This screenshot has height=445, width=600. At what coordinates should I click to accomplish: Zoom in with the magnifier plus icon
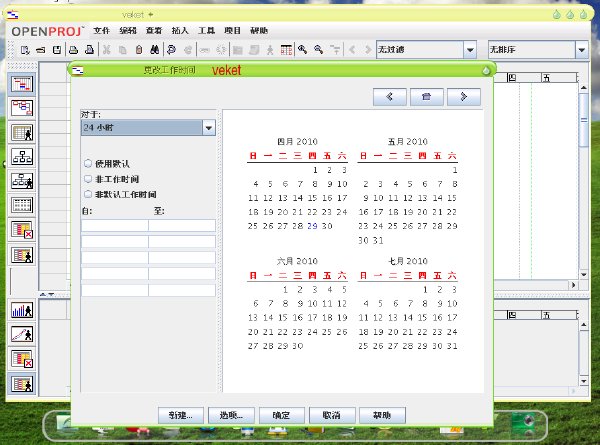click(302, 50)
